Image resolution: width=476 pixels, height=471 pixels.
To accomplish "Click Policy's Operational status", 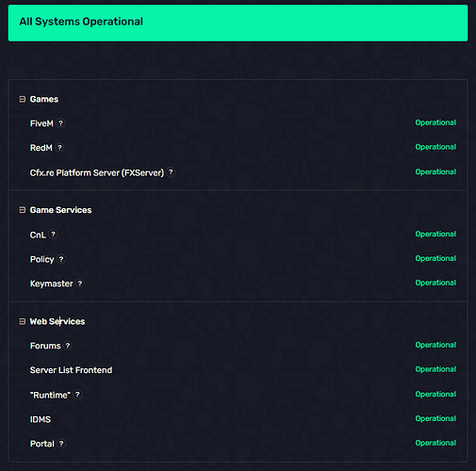I will (435, 258).
